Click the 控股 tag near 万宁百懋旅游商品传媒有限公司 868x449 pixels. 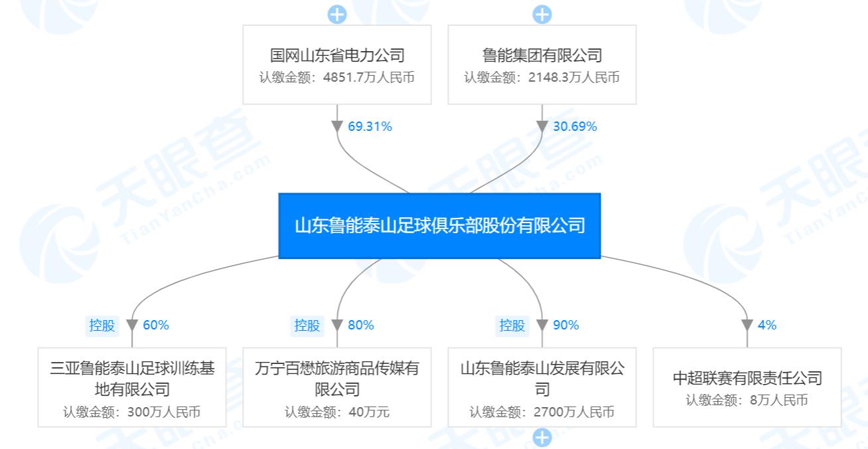pyautogui.click(x=306, y=326)
